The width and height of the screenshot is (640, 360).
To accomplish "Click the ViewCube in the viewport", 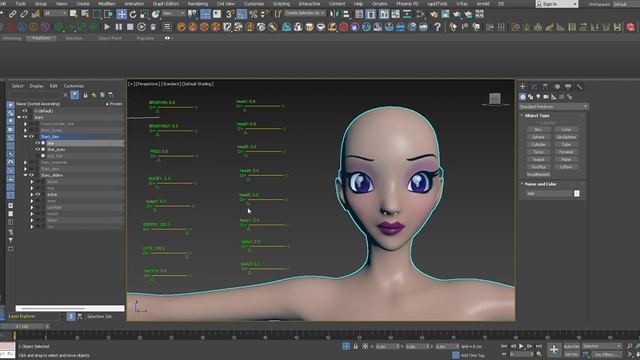I will point(495,98).
